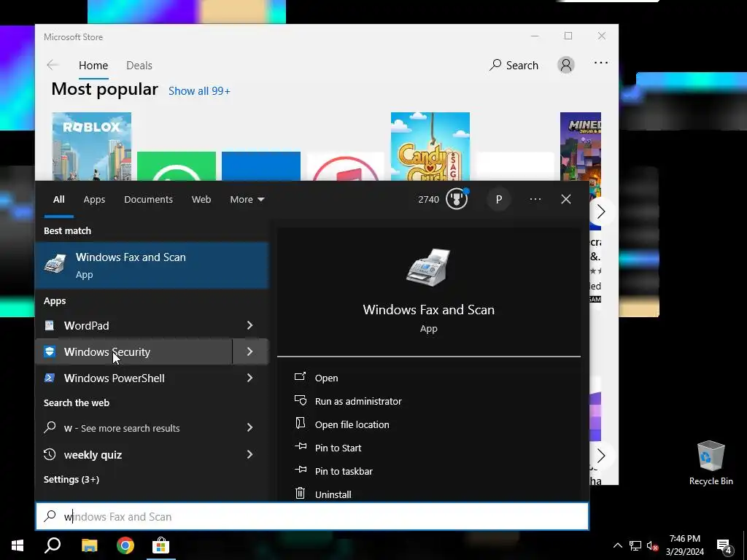Open the notification center icon
The width and height of the screenshot is (747, 560).
(724, 547)
